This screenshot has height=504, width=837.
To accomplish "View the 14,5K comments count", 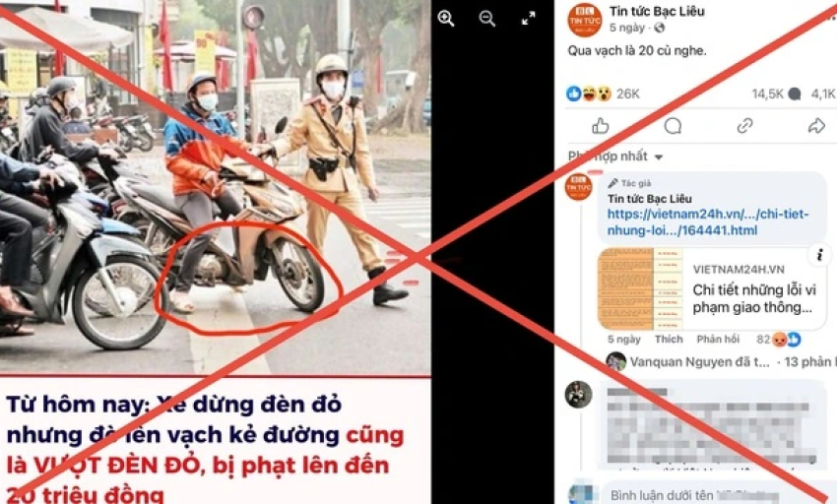I will pyautogui.click(x=776, y=94).
